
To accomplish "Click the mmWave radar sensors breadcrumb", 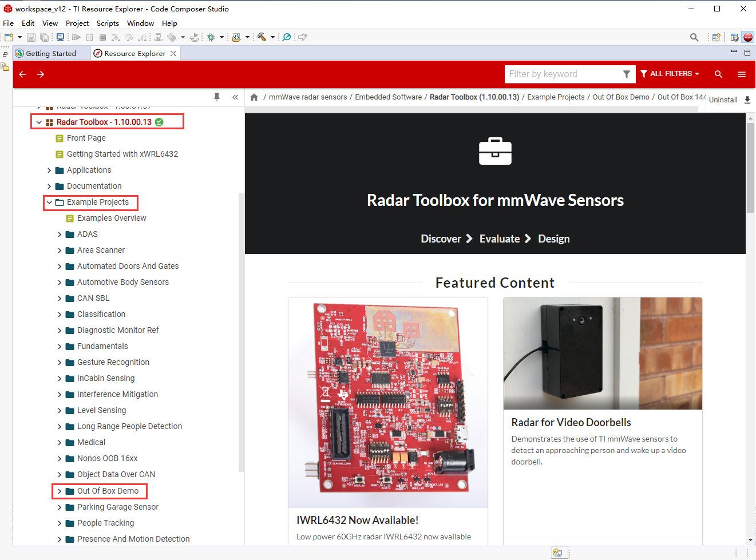I will (308, 97).
